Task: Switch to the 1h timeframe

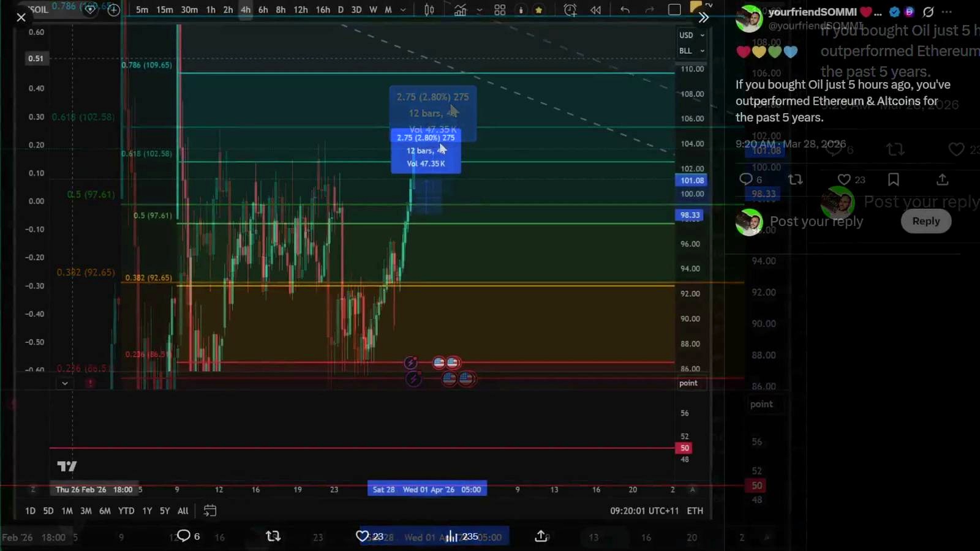Action: pyautogui.click(x=211, y=10)
